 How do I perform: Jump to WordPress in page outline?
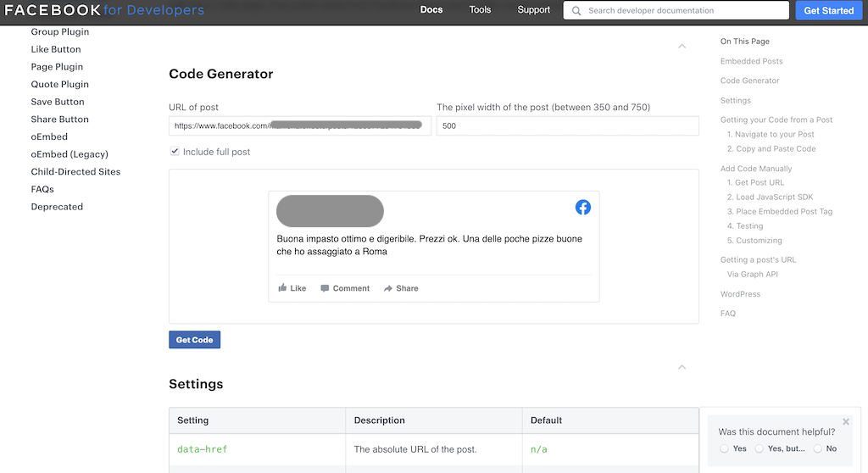click(740, 294)
